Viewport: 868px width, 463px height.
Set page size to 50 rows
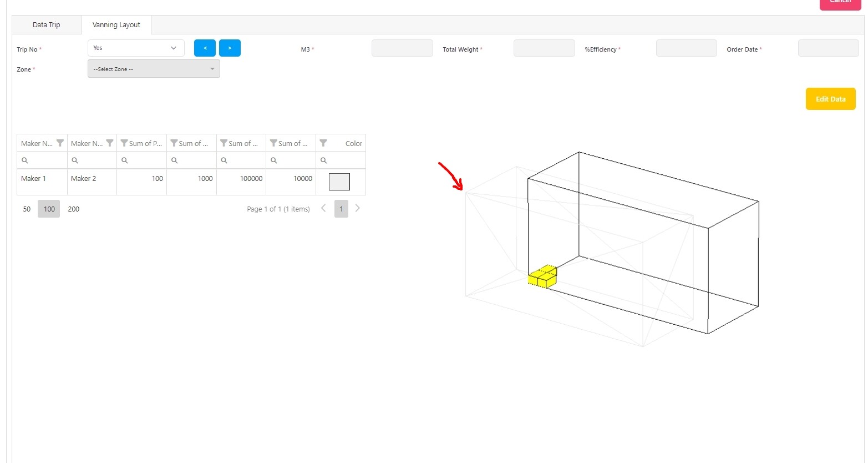pos(27,209)
